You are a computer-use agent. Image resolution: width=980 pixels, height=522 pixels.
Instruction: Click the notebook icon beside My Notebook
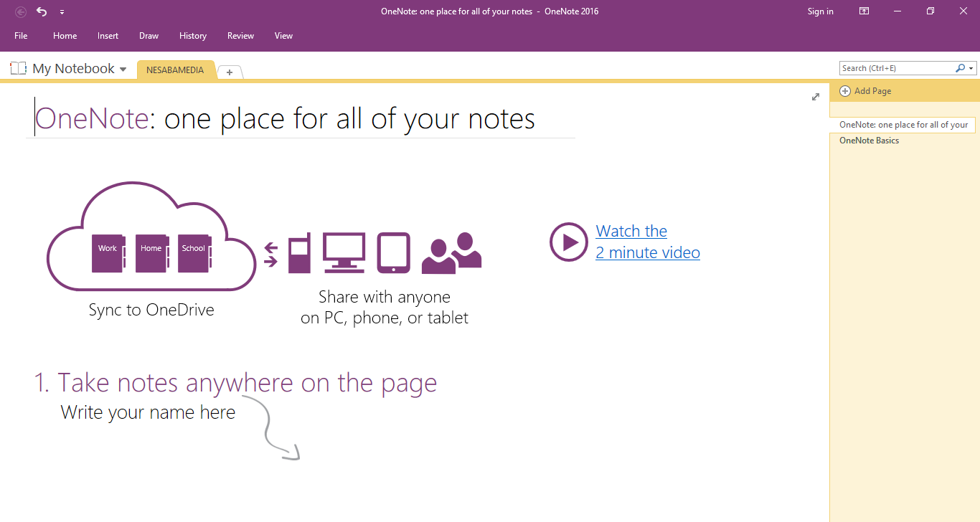[x=18, y=69]
